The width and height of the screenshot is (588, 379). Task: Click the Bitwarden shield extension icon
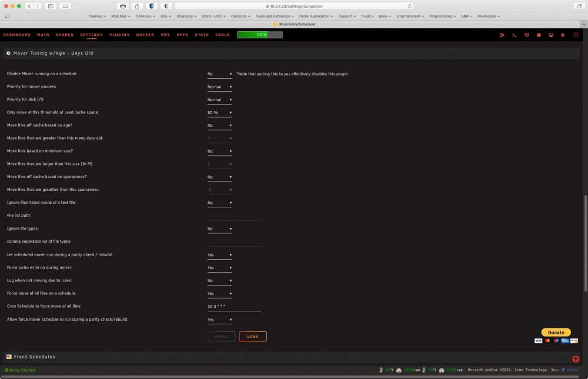click(x=152, y=6)
